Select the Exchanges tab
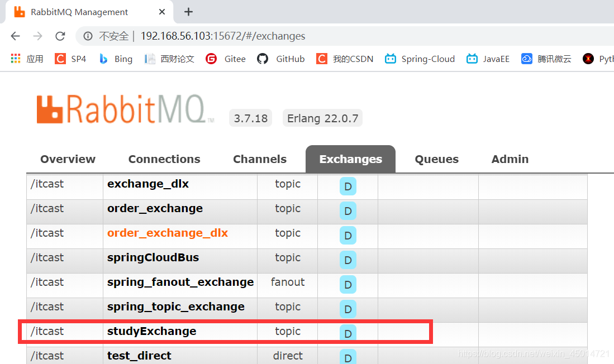 tap(350, 159)
